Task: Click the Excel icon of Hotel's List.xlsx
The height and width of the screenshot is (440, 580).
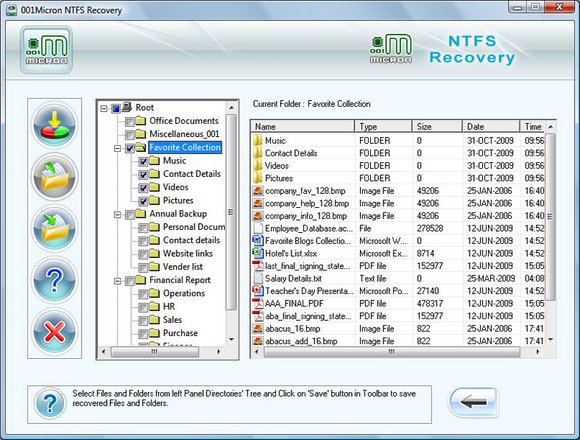Action: tap(258, 253)
